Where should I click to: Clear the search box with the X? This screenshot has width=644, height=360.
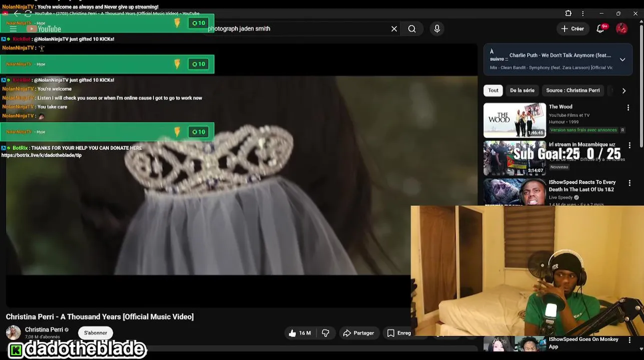394,29
